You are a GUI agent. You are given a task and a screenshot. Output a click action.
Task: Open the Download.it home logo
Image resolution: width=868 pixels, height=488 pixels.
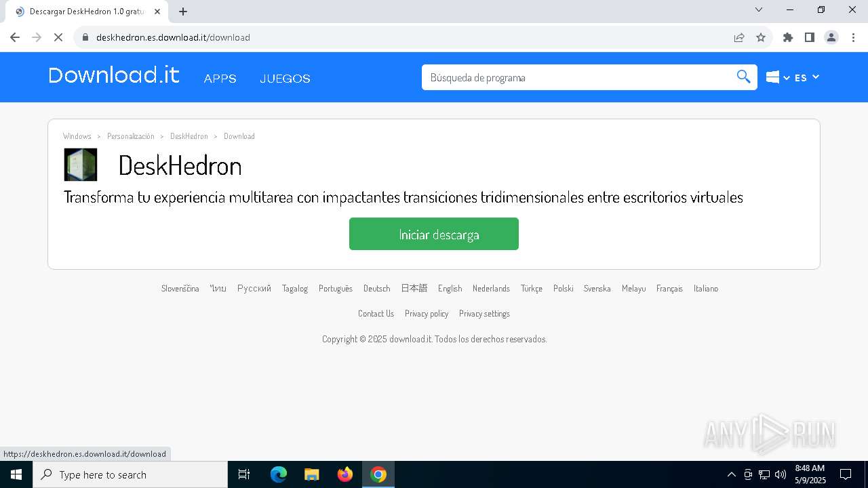[x=114, y=75]
